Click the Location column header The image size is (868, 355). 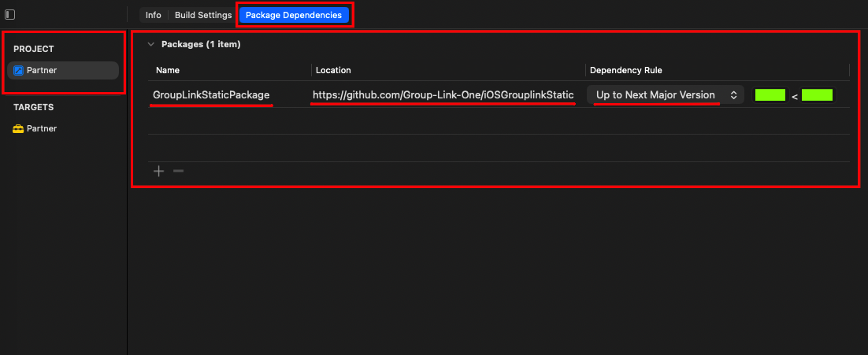click(x=333, y=70)
